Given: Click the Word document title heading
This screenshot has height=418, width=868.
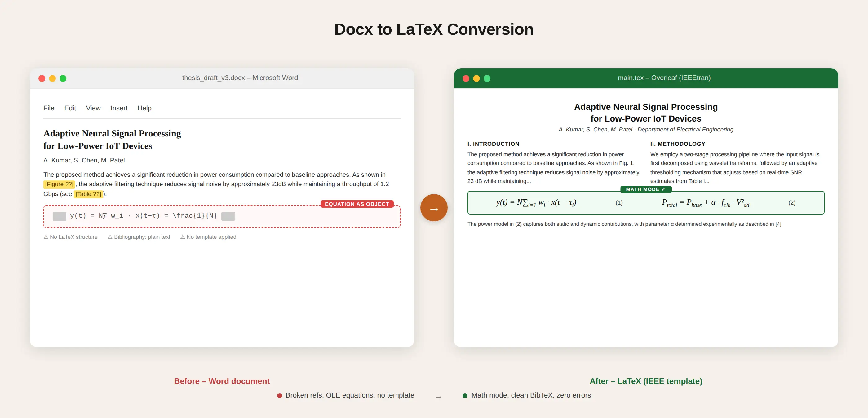Looking at the screenshot, I should coord(112,140).
